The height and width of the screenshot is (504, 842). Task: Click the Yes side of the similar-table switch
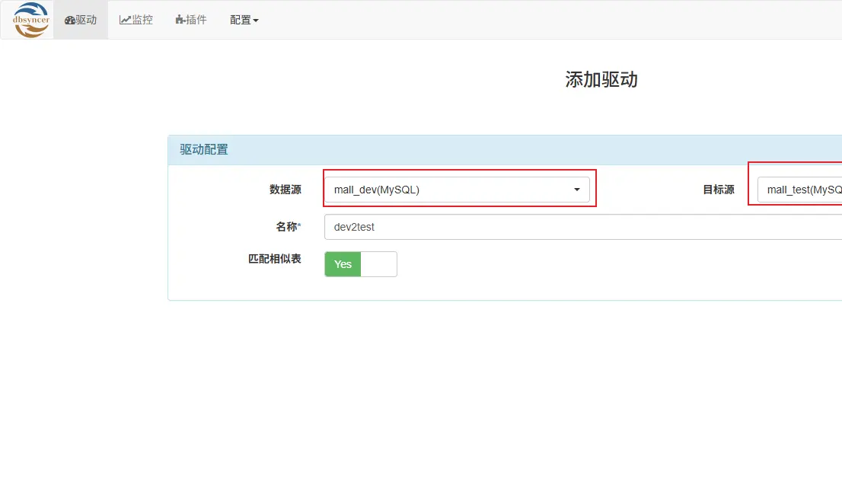[x=341, y=264]
